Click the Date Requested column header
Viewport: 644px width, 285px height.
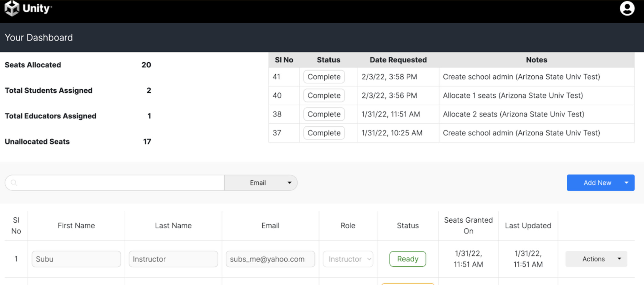398,60
